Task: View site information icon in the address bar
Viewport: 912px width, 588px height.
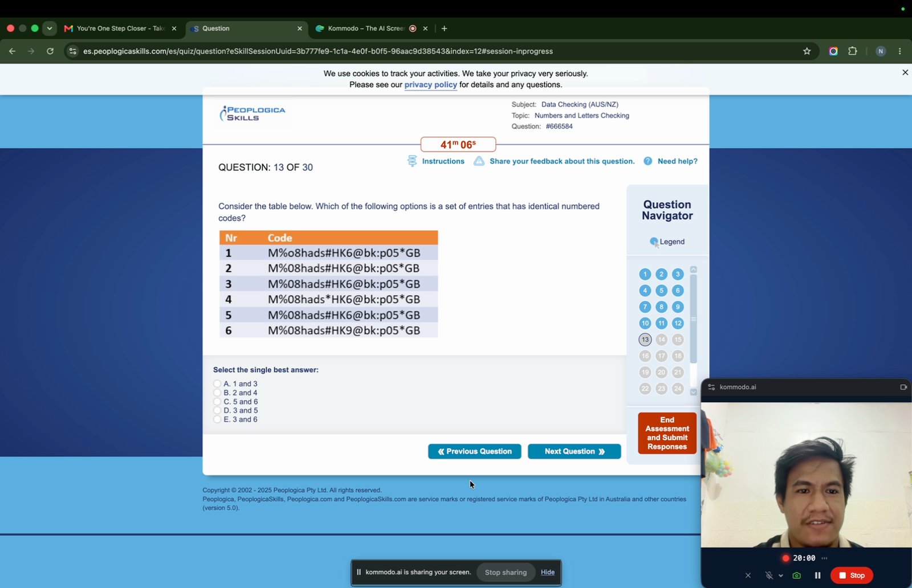Action: click(x=72, y=51)
